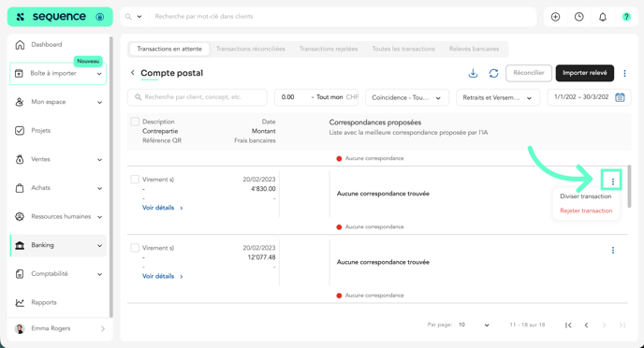Focus the Recherche par client, concept field
The height and width of the screenshot is (348, 644).
[x=198, y=97]
